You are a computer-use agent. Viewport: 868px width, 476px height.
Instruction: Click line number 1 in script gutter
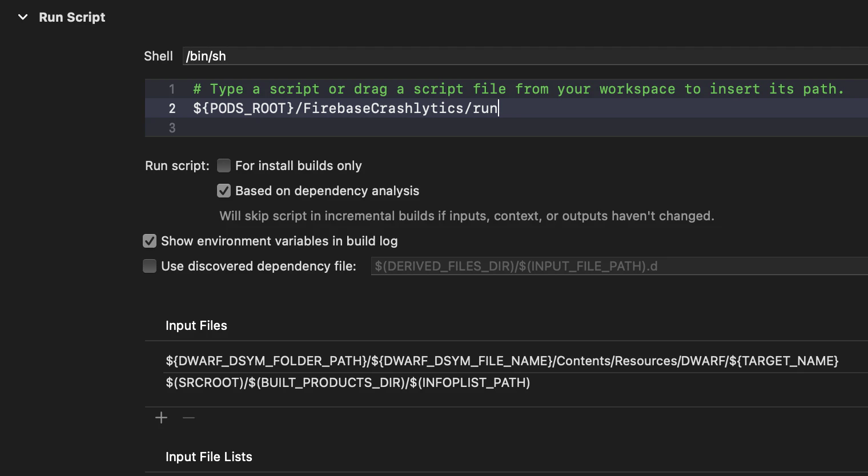tap(172, 89)
